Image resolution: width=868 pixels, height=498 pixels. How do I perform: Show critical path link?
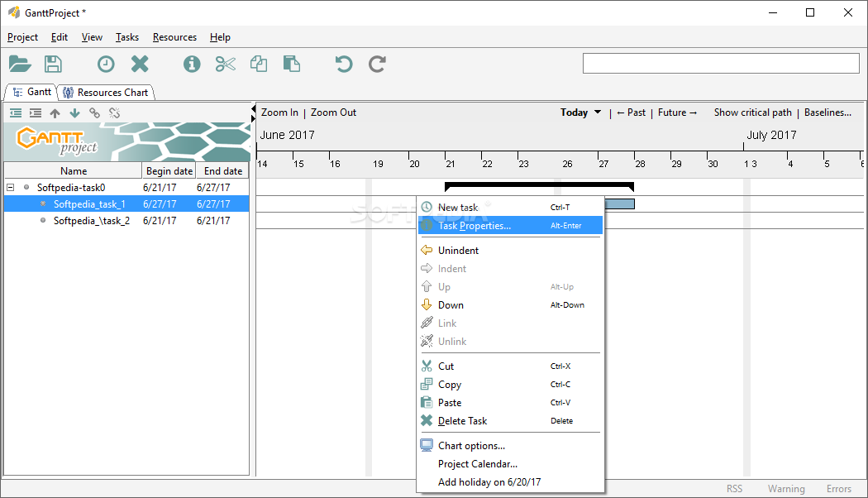tap(753, 113)
